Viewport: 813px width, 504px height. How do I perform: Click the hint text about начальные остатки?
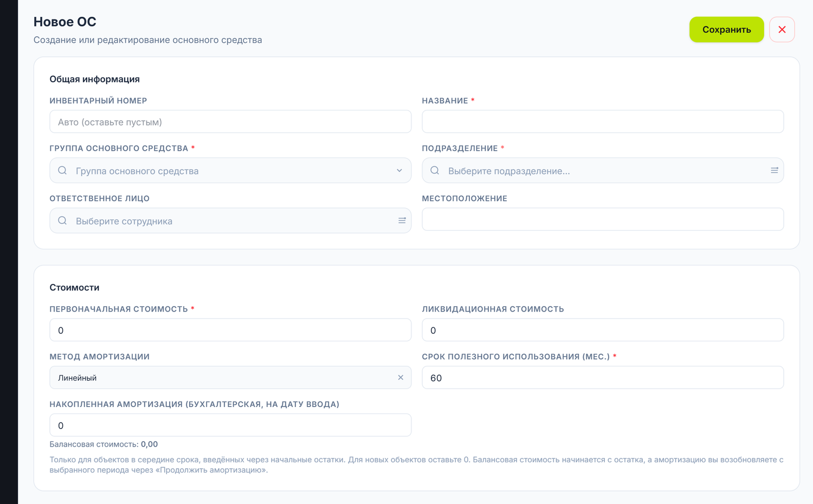coord(416,464)
